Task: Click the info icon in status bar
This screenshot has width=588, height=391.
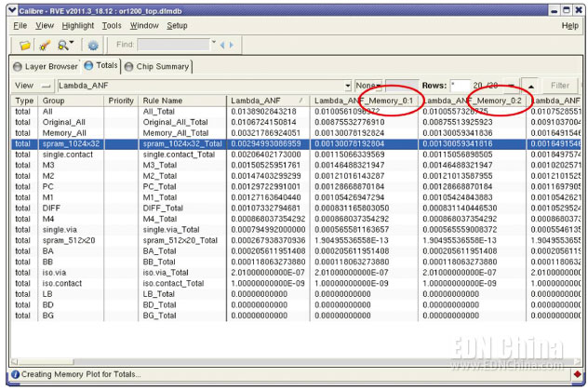Action: tap(16, 374)
